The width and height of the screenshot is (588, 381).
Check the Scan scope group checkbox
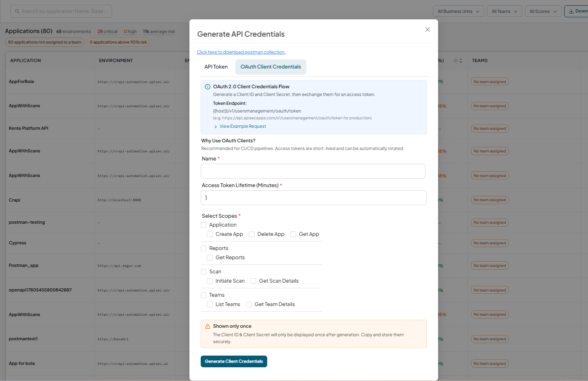click(x=204, y=272)
